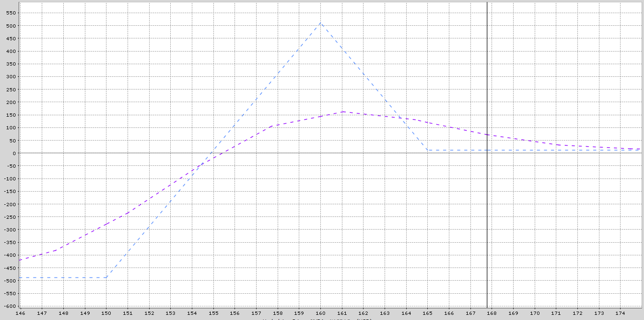Click the x-axis price label 163

(x=385, y=313)
